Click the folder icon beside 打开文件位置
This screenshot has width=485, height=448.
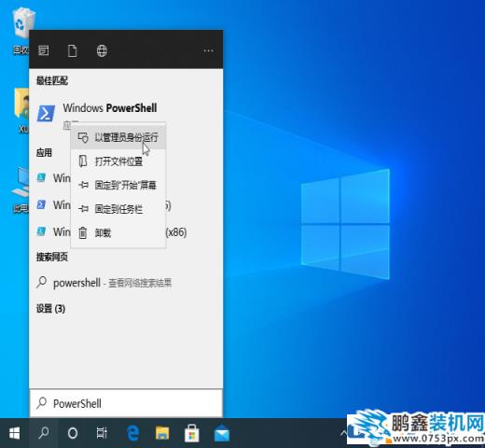click(83, 161)
